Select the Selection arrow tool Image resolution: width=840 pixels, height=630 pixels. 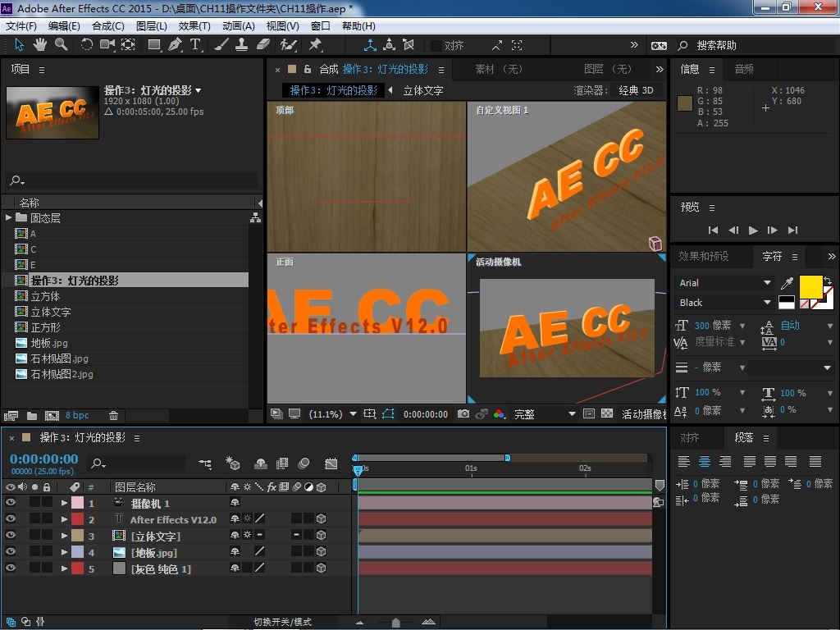[20, 44]
